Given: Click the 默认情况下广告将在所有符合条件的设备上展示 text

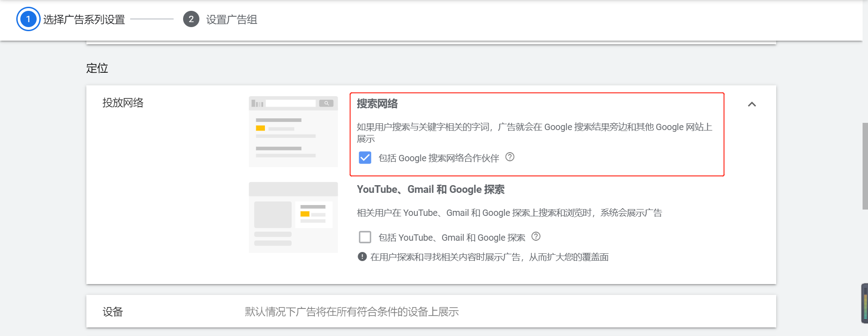Looking at the screenshot, I should 352,312.
